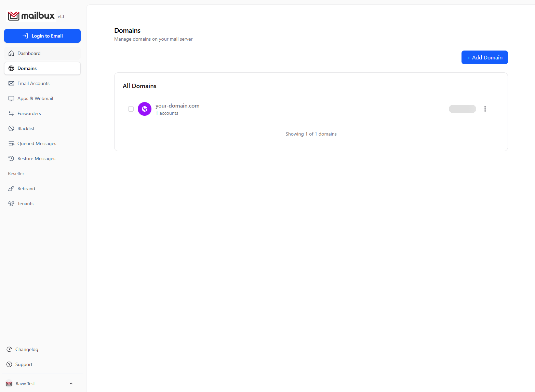Click the Add Domain button
535x392 pixels.
pyautogui.click(x=484, y=57)
